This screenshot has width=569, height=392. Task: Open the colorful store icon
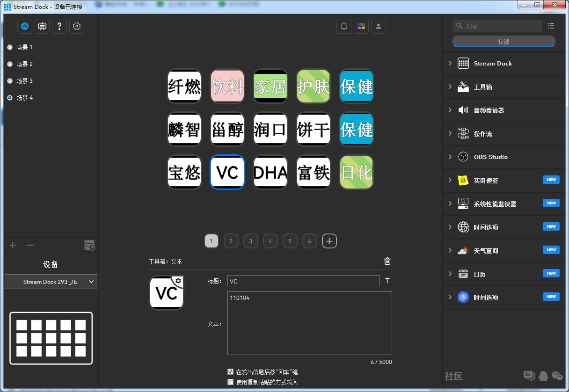point(361,26)
